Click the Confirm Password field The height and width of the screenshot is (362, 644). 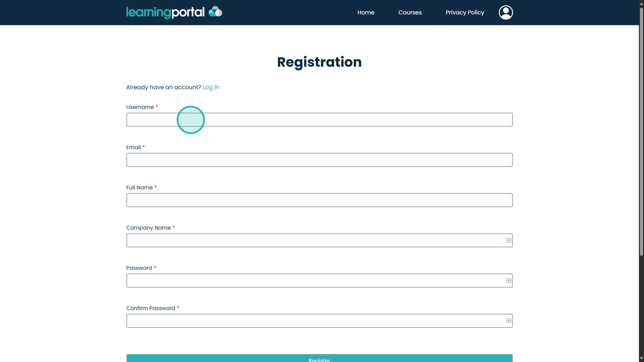pyautogui.click(x=320, y=321)
